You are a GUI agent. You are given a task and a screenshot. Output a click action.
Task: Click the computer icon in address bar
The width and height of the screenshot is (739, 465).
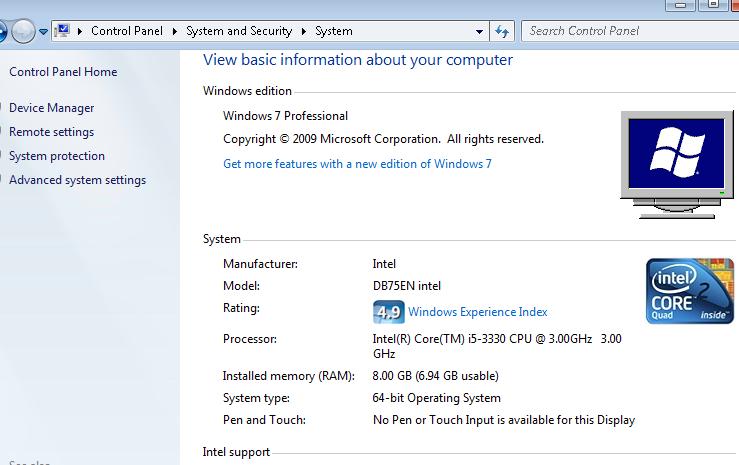point(62,31)
